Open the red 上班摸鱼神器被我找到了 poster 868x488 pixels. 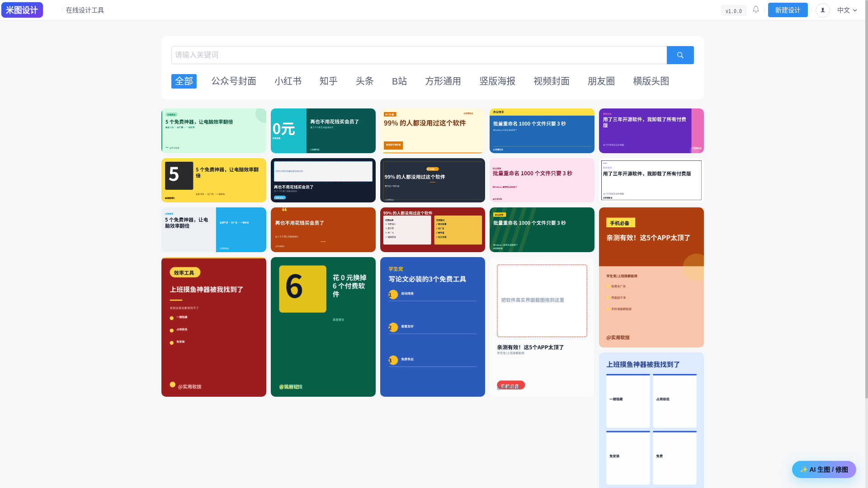click(x=214, y=327)
